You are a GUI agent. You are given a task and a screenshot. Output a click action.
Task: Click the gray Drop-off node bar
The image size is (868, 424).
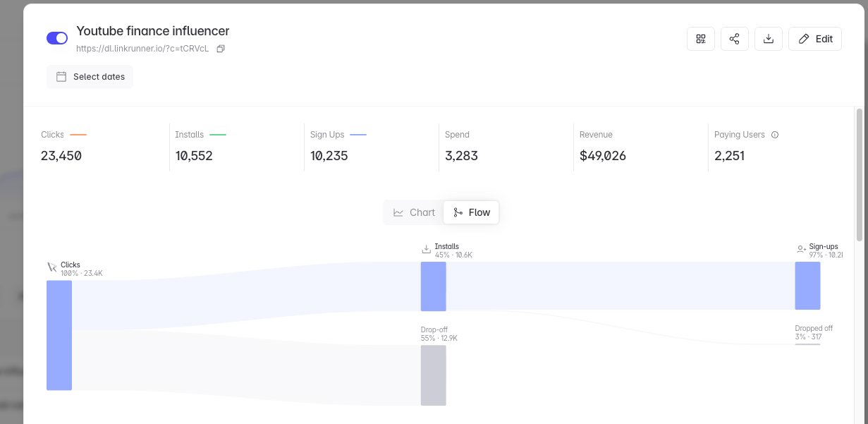[434, 375]
